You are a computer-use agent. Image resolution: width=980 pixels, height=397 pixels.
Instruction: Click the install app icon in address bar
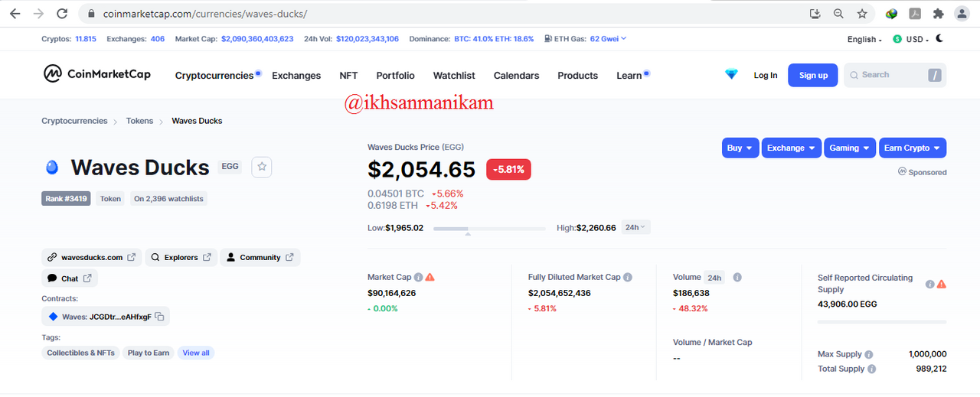[x=815, y=14]
